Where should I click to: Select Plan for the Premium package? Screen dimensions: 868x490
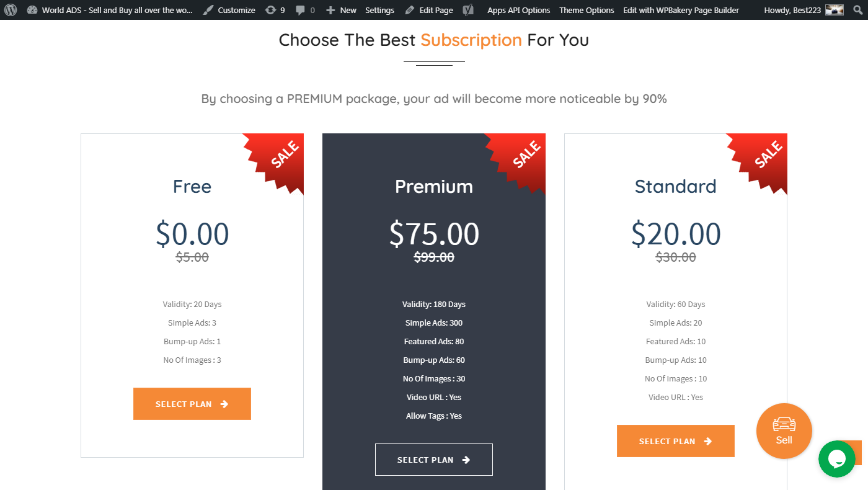click(433, 459)
